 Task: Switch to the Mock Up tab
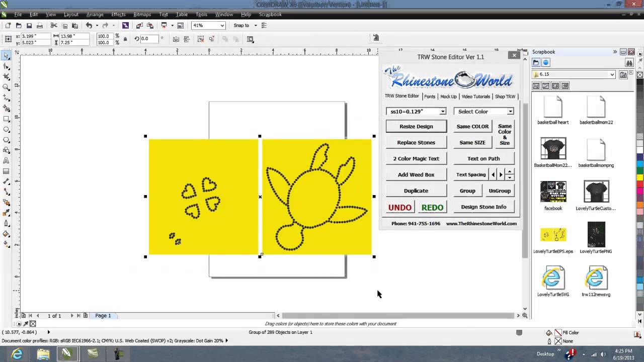448,97
